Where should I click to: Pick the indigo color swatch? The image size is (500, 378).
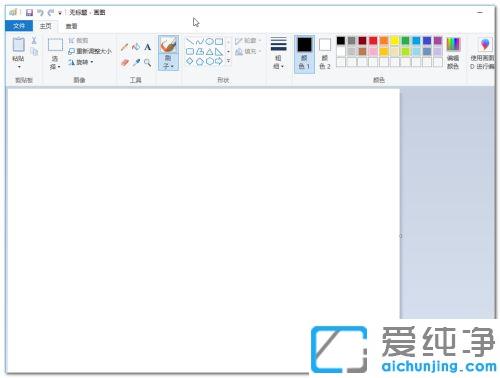pyautogui.click(x=427, y=41)
